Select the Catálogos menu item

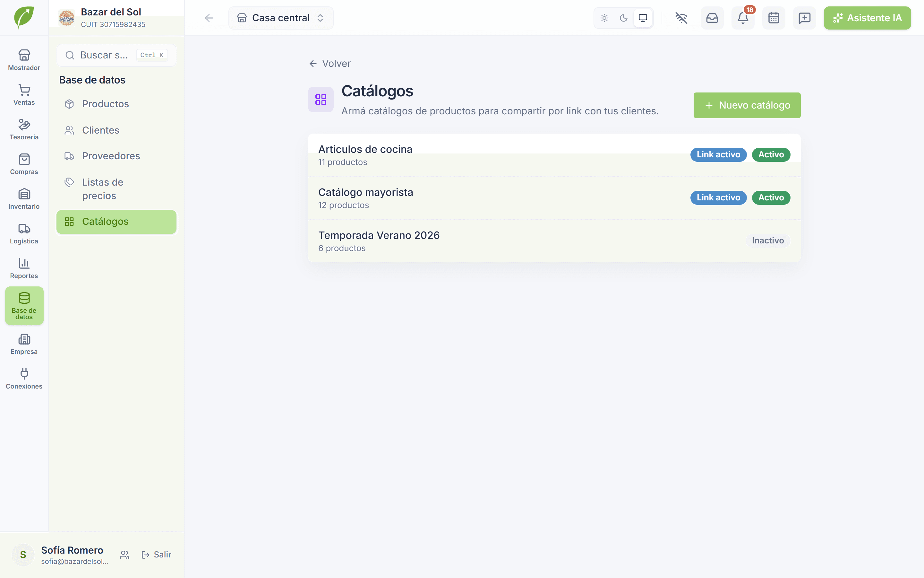116,222
